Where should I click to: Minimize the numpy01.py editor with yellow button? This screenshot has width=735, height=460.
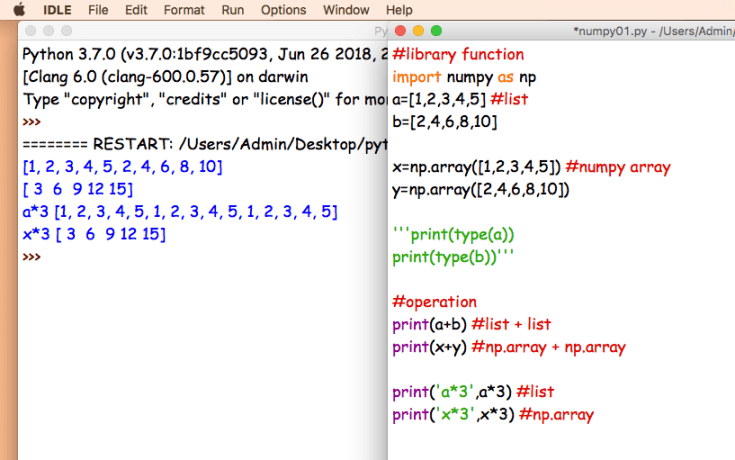(x=418, y=32)
